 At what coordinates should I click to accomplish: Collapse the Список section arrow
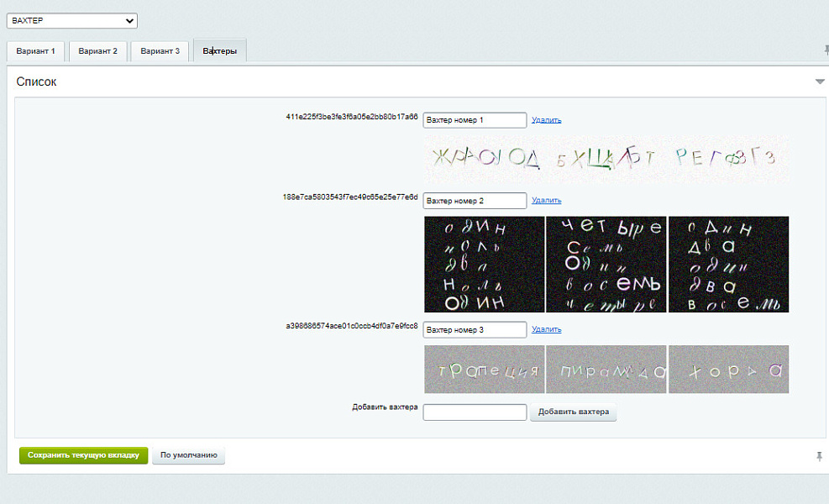pyautogui.click(x=820, y=81)
